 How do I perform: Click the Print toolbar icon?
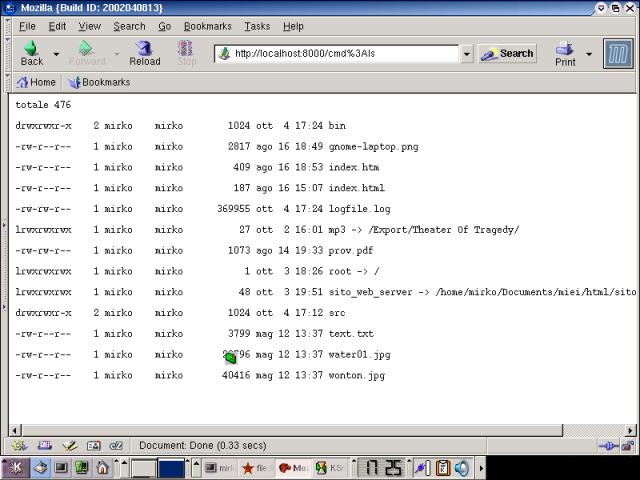(x=565, y=53)
